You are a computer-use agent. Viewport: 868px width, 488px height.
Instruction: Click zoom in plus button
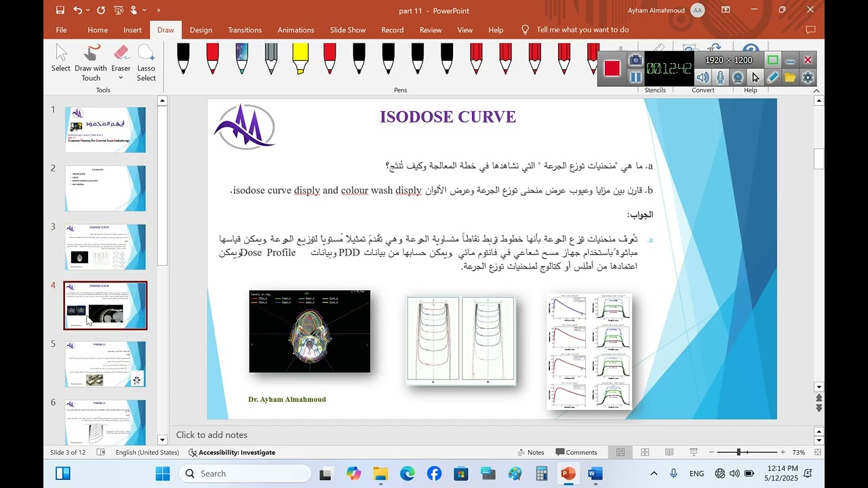pos(783,452)
